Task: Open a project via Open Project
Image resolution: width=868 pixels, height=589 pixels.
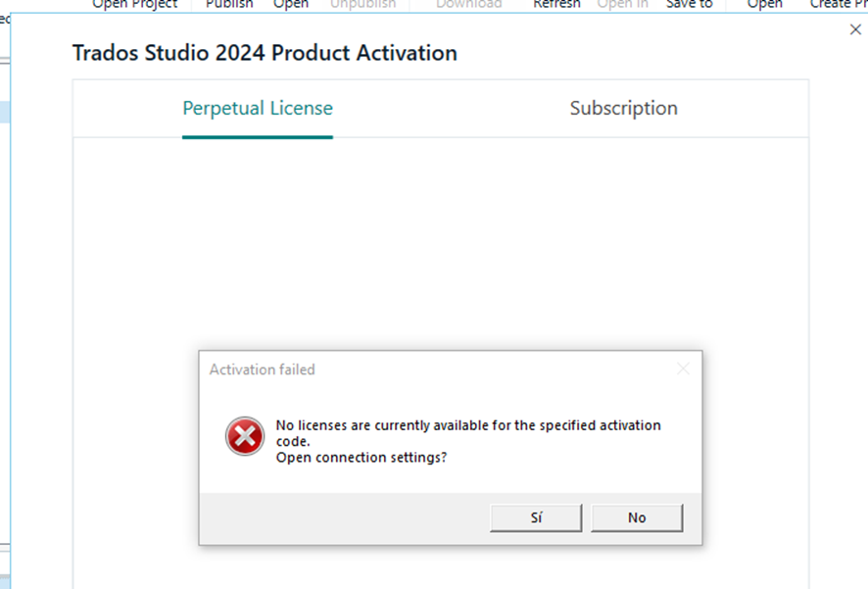Action: pos(134,4)
